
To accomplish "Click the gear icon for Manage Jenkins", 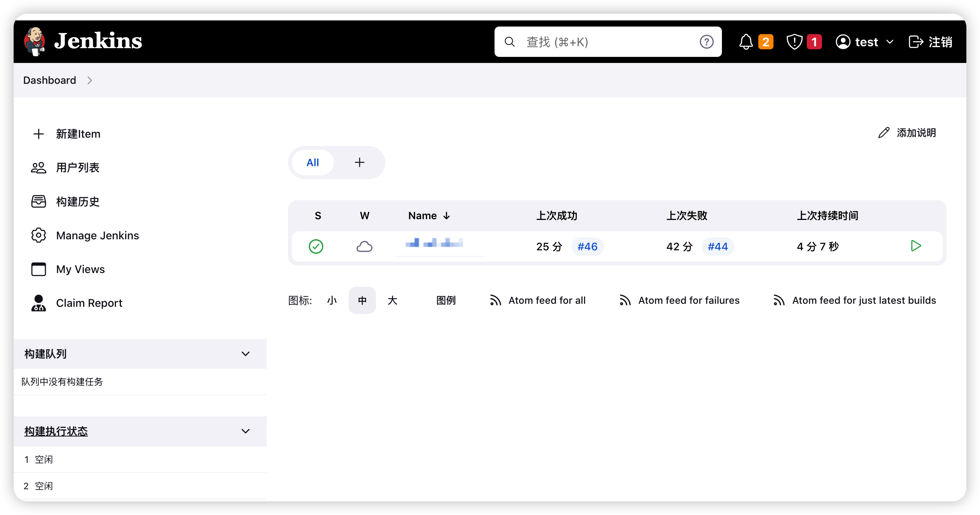I will click(x=38, y=236).
